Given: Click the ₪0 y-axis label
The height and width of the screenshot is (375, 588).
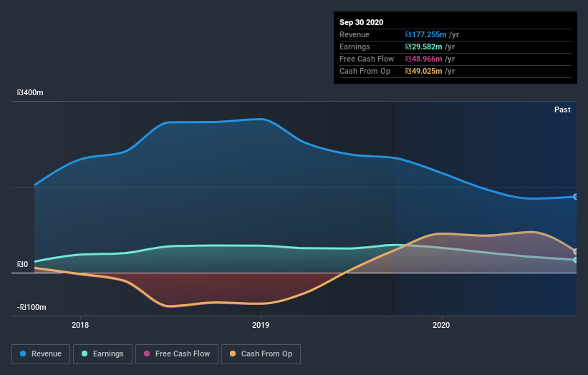Looking at the screenshot, I should pos(22,265).
